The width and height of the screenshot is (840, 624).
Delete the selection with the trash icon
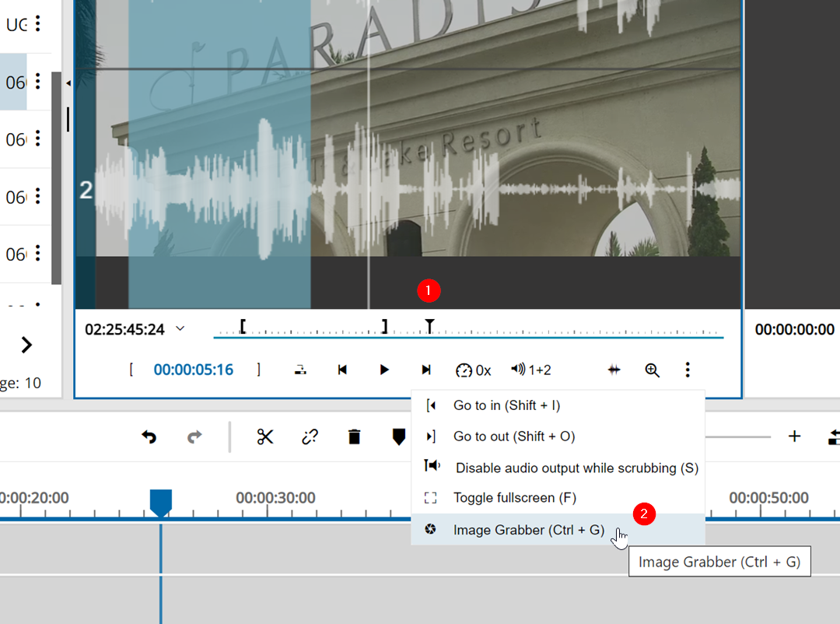pos(355,436)
